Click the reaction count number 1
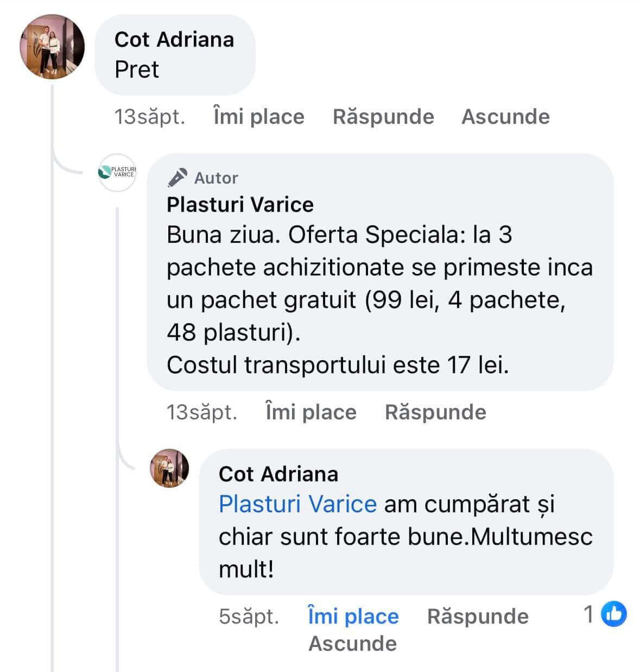Image resolution: width=640 pixels, height=672 pixels. 588,614
